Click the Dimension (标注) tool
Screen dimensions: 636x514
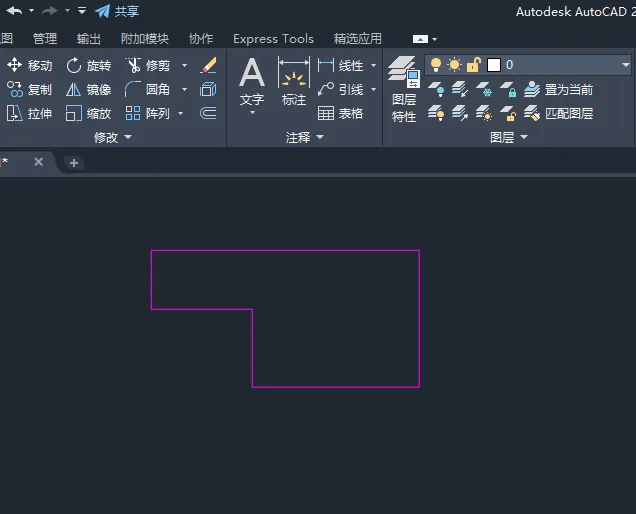[294, 81]
